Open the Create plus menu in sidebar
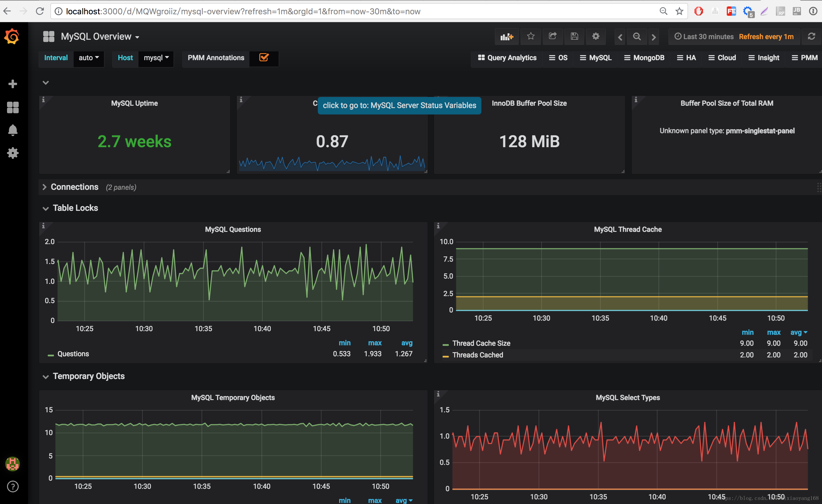822x504 pixels. [13, 84]
